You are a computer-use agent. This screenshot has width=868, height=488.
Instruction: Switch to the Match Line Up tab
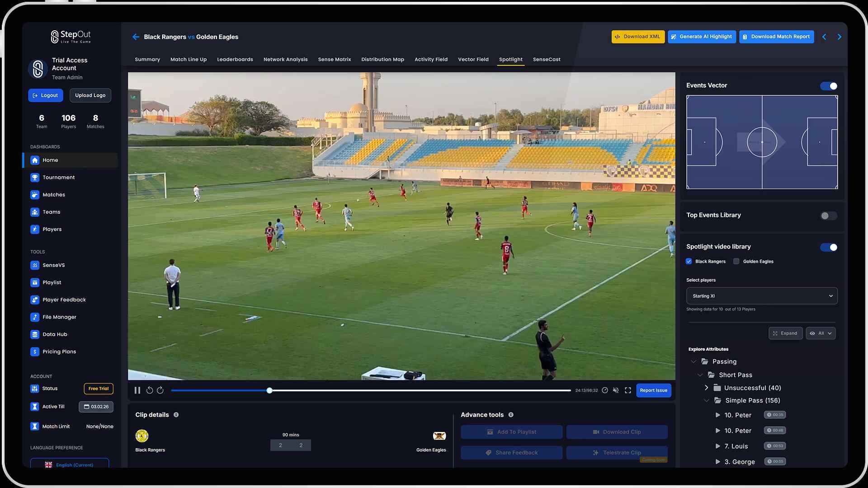(189, 60)
